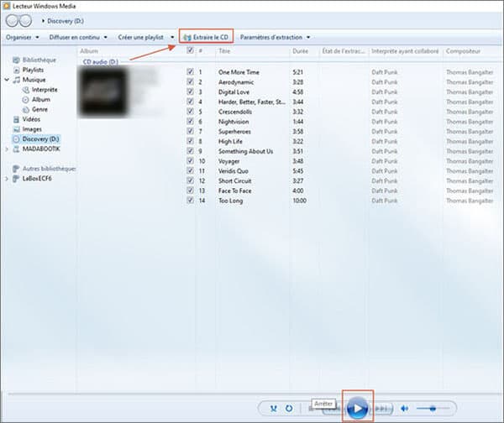
Task: Uncheck track 9 Something About Us
Action: point(191,150)
